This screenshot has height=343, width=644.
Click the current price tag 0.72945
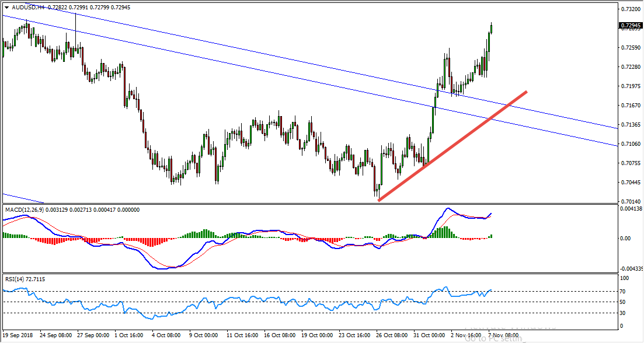631,26
